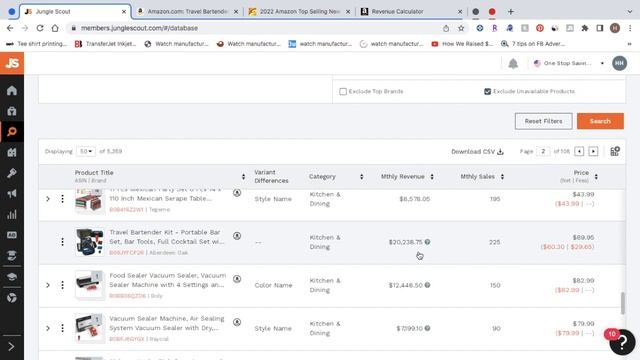Viewport: 640px width, 360px height.
Task: Expand variants for Food Sealer Vacuum Sealer row
Action: coord(48,285)
